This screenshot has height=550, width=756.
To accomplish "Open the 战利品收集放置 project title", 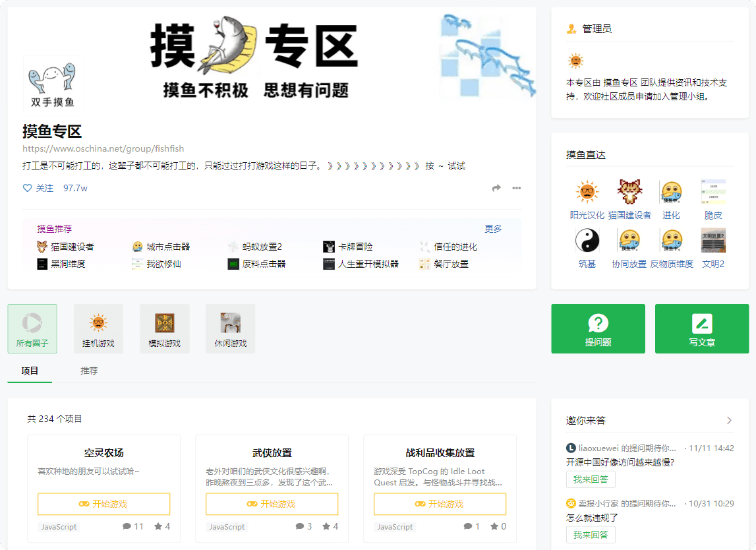I will (440, 452).
